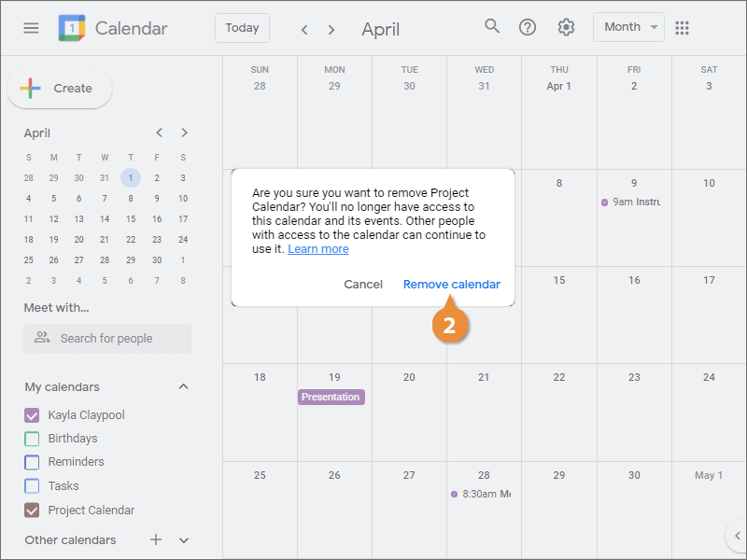Click the search magnifier icon
The height and width of the screenshot is (560, 747).
[492, 26]
